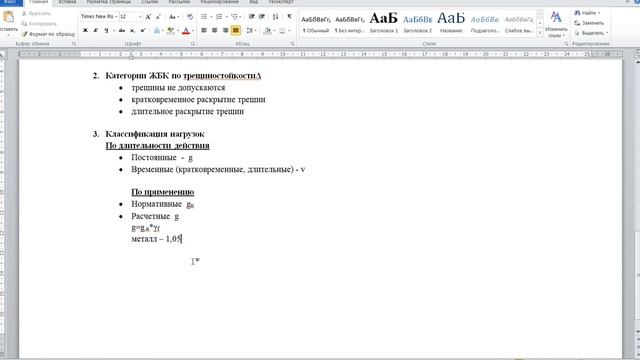Apply the text highlight color

pos(171,30)
